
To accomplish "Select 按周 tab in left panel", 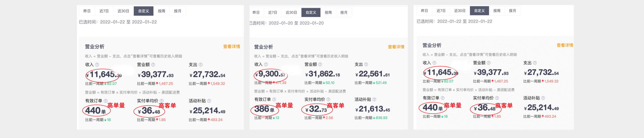I will (x=161, y=11).
